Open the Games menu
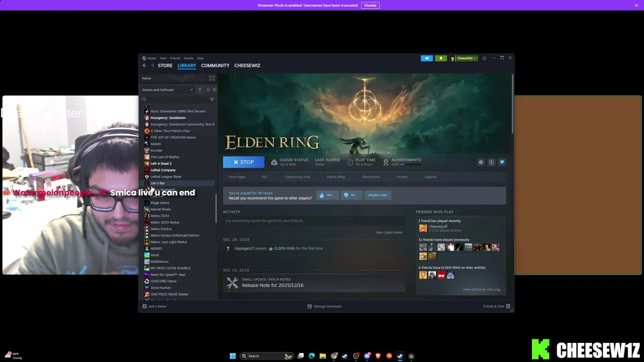This screenshot has width=644, height=362. click(x=189, y=58)
